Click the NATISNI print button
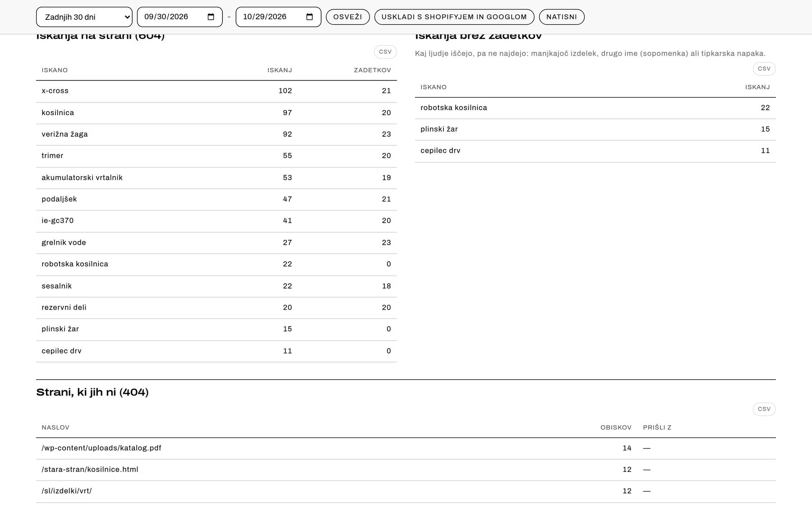The height and width of the screenshot is (508, 812). tap(562, 17)
